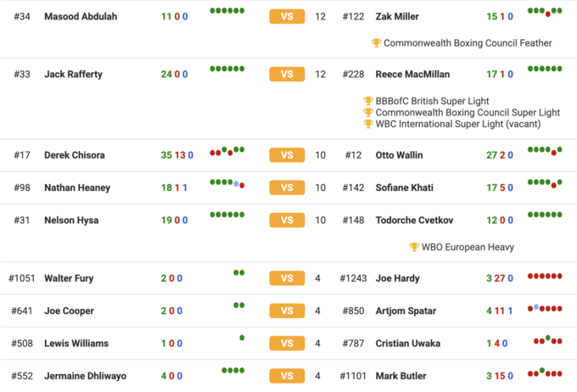The width and height of the screenshot is (577, 392).
Task: Open Otto Wallin's profile link
Action: click(399, 155)
